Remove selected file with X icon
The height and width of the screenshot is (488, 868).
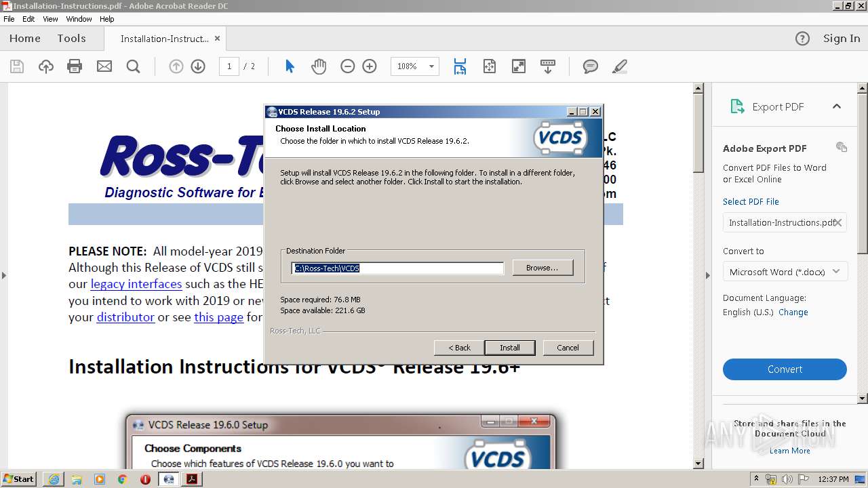pos(838,222)
